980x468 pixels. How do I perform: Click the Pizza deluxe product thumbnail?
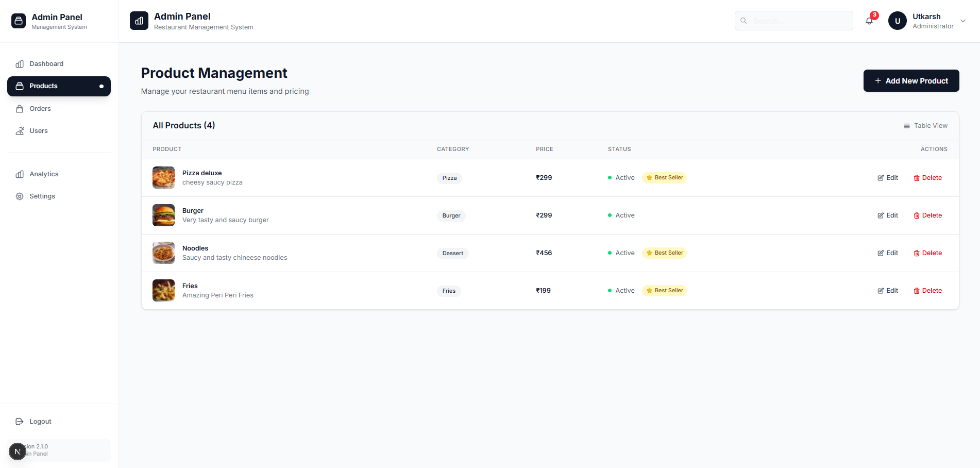tap(163, 178)
